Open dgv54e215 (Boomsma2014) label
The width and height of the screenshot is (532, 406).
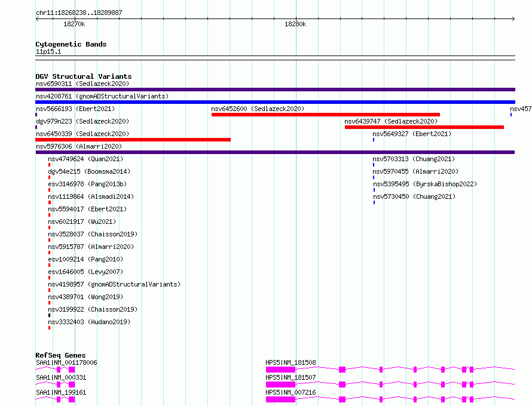89,171
